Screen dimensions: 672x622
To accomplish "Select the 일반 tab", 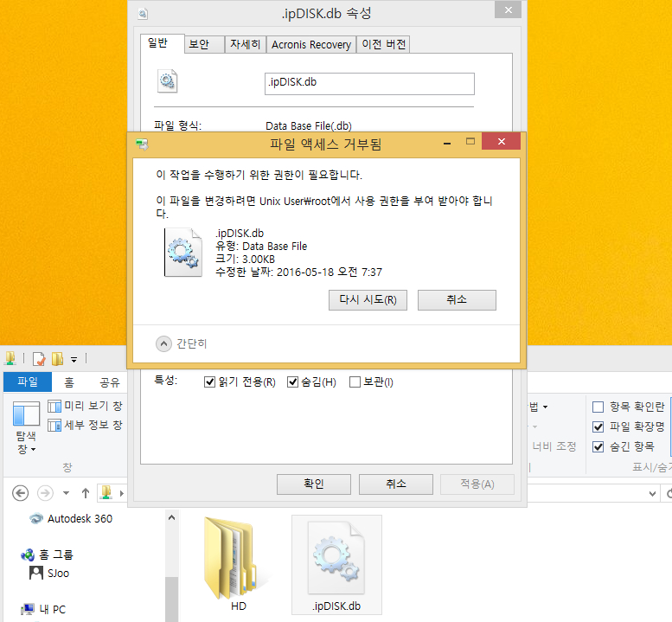I will 163,43.
